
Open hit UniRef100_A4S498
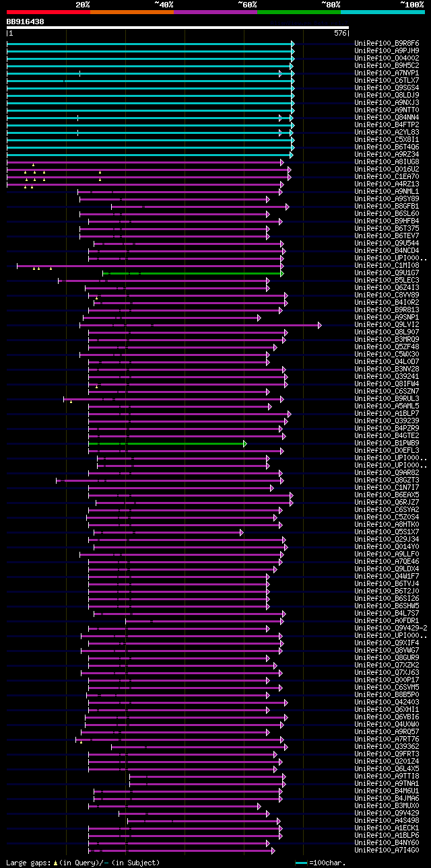(387, 820)
